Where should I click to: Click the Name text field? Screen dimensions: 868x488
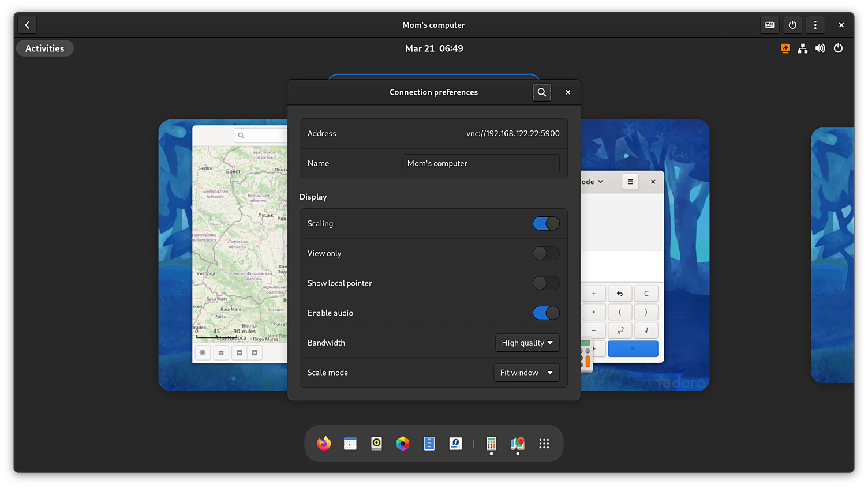480,163
